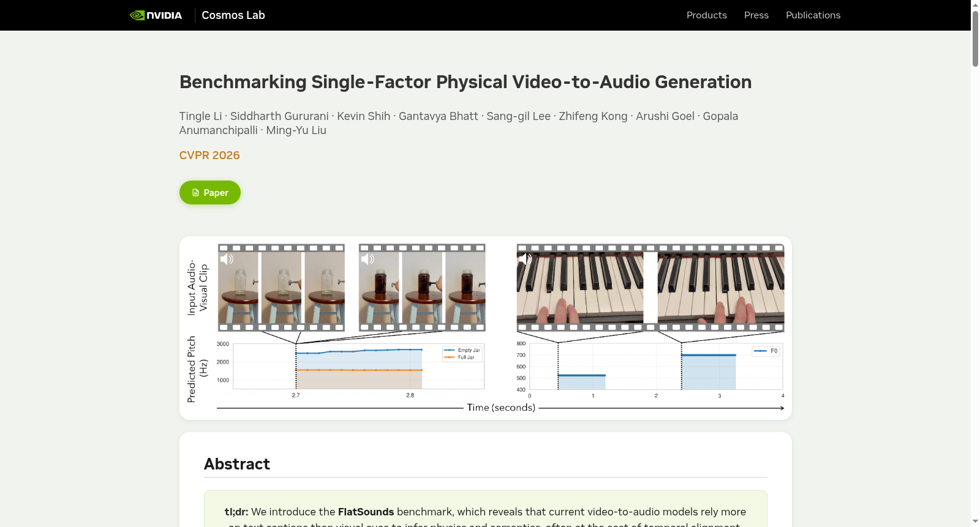The width and height of the screenshot is (980, 527).
Task: Go to the Press page
Action: 756,15
